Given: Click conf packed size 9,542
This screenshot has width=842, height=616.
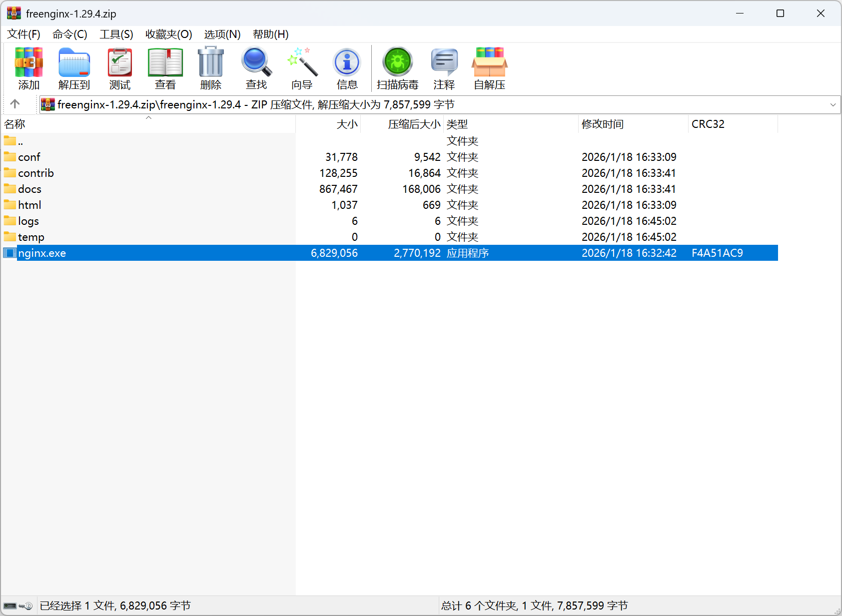Looking at the screenshot, I should 427,157.
